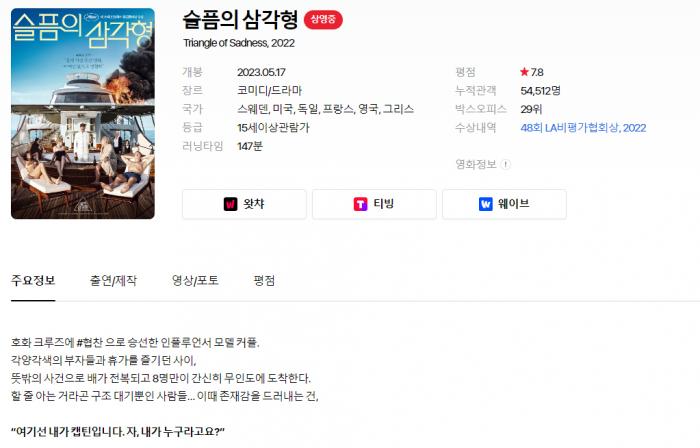Click the info icon beside 영화정보
This screenshot has height=448, width=700.
click(505, 164)
